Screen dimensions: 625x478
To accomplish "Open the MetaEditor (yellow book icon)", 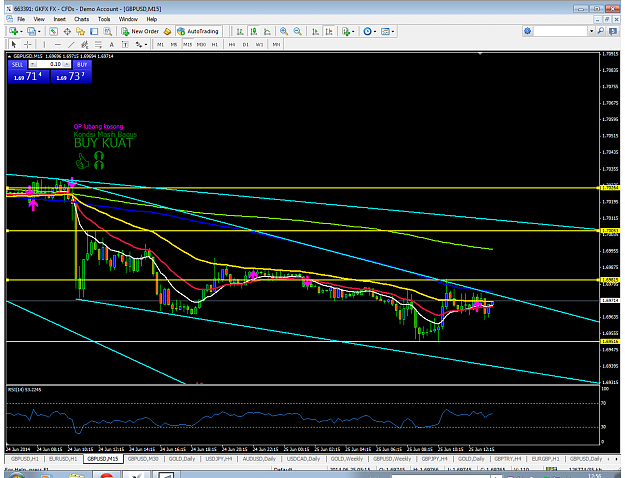I will (x=167, y=31).
